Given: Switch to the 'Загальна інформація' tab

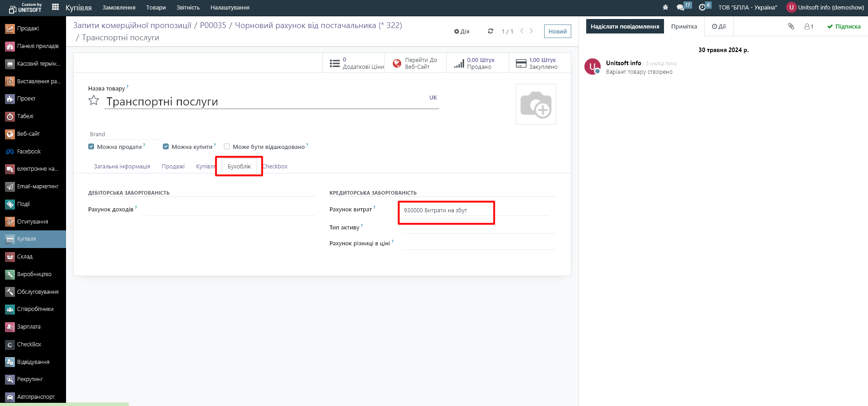Looking at the screenshot, I should [x=122, y=167].
